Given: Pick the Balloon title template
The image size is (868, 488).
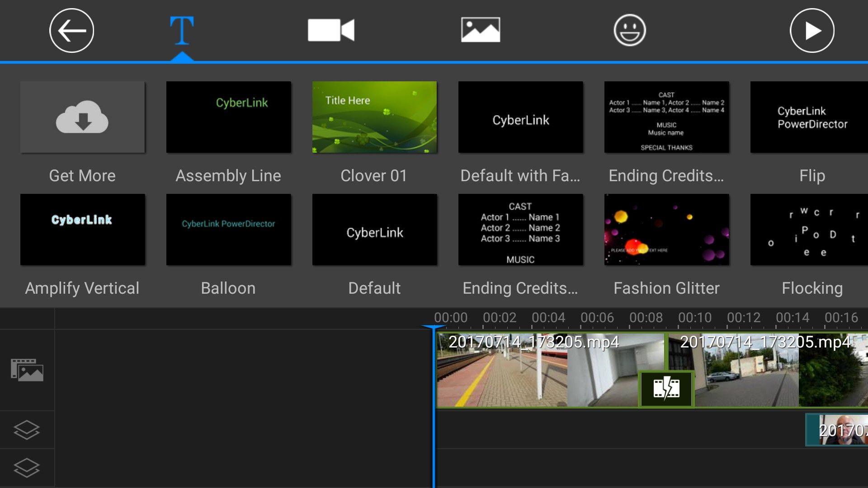Looking at the screenshot, I should pos(228,230).
